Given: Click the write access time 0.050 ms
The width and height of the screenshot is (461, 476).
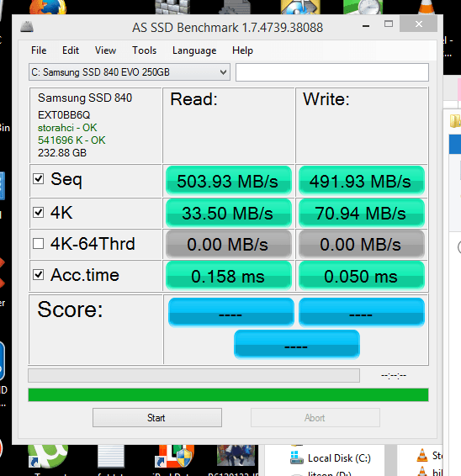Looking at the screenshot, I should (362, 276).
